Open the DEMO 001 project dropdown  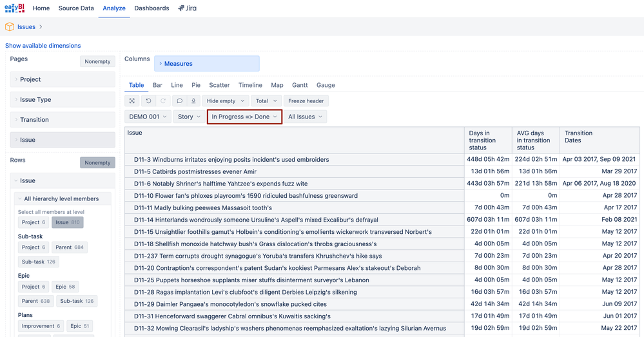tap(148, 117)
